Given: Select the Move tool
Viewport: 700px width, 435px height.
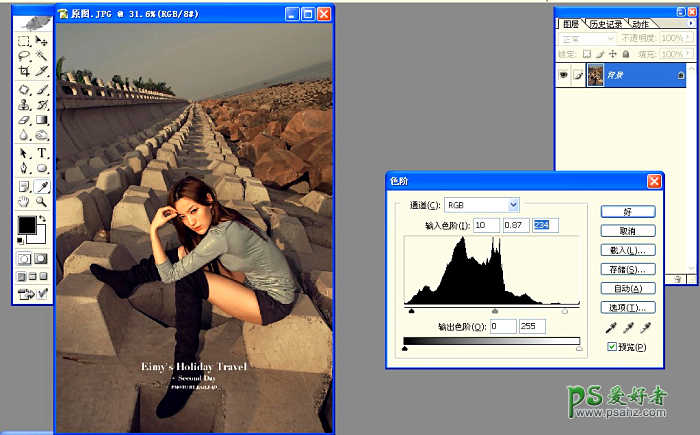Looking at the screenshot, I should click(42, 41).
